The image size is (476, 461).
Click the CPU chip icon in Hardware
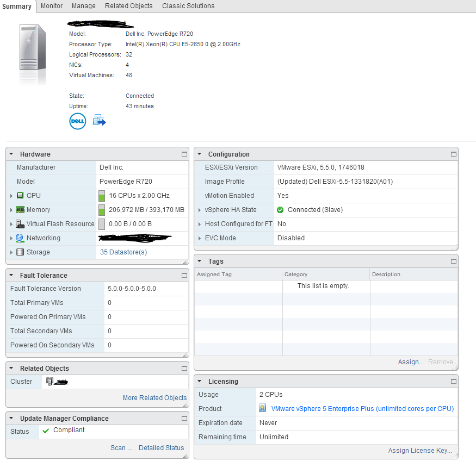point(20,195)
